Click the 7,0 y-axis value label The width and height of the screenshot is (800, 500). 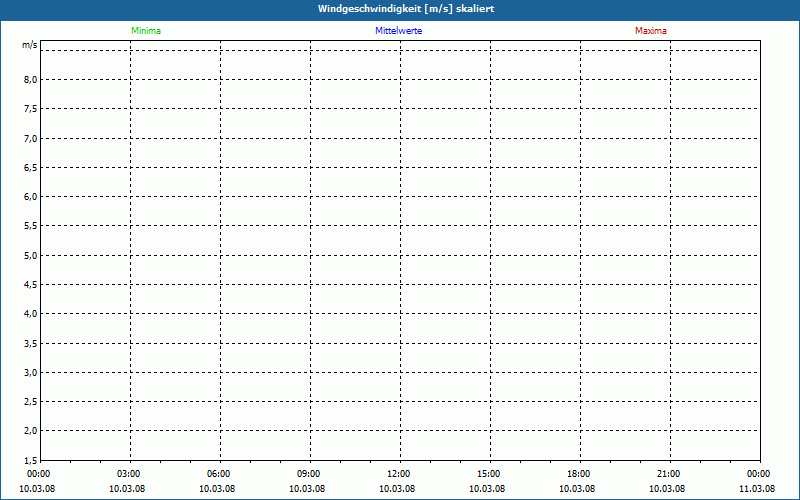(30, 138)
